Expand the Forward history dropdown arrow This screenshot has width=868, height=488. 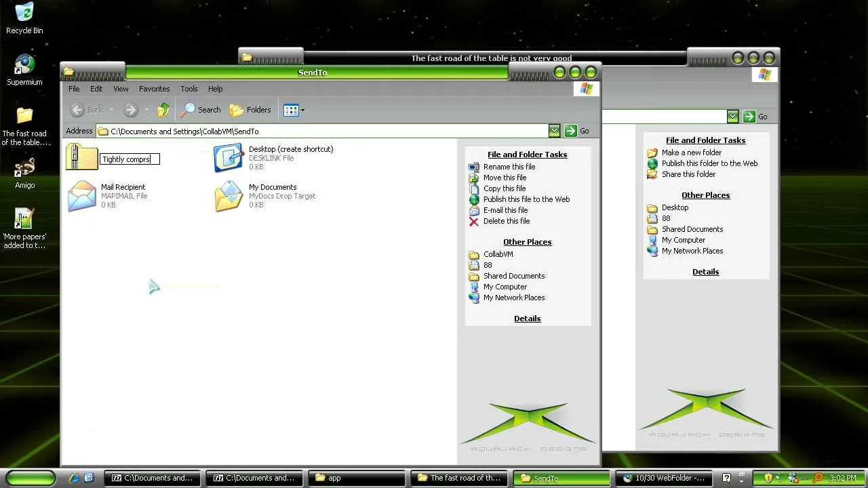point(146,110)
